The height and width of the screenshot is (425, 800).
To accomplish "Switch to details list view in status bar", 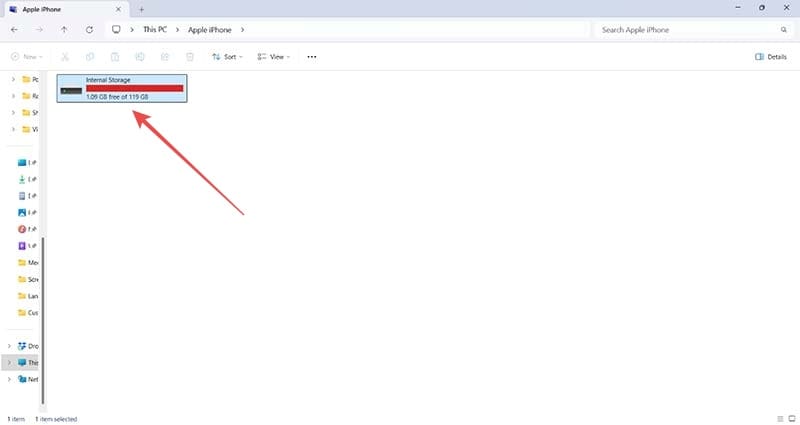I will point(778,418).
